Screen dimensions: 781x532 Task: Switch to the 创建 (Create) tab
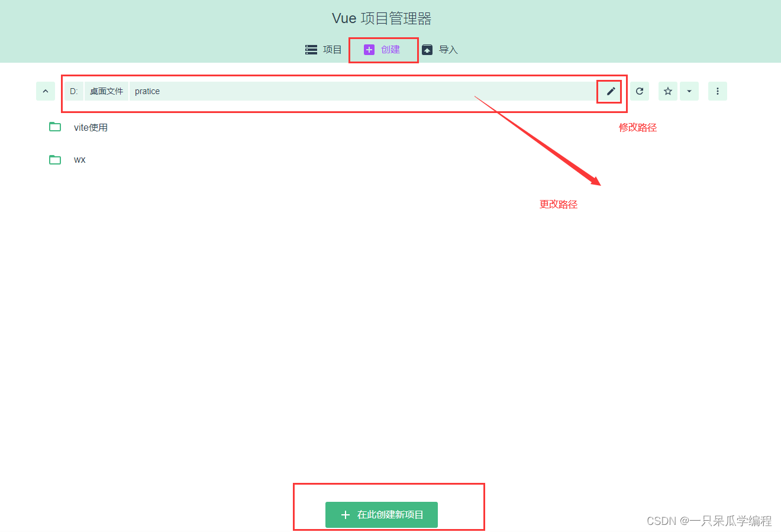point(382,50)
